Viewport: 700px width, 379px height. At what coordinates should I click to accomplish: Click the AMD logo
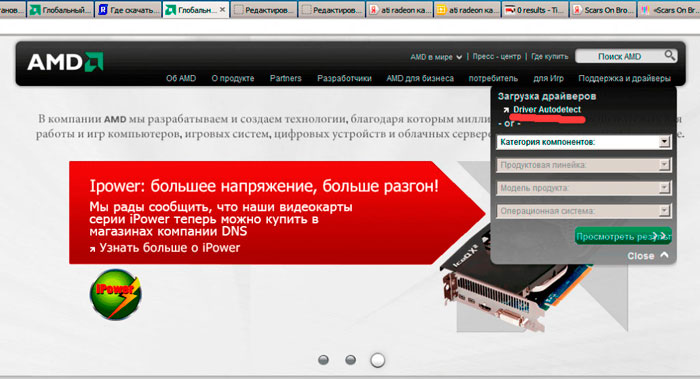(65, 62)
